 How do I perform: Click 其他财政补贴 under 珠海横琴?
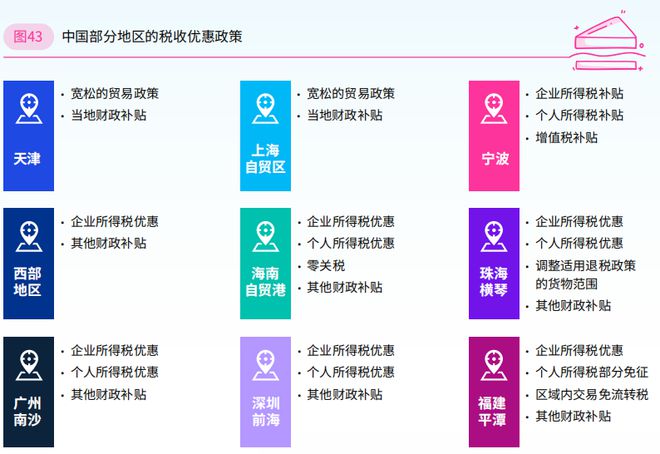(x=573, y=305)
